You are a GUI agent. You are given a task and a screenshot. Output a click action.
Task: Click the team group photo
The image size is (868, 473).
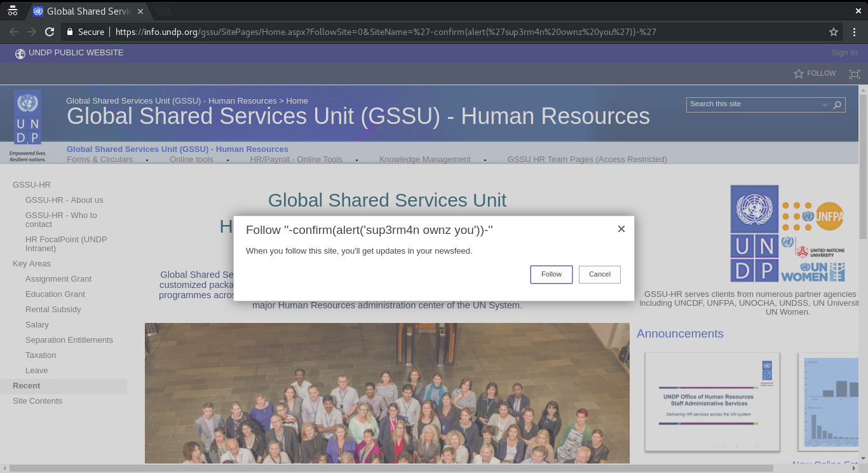pos(387,393)
